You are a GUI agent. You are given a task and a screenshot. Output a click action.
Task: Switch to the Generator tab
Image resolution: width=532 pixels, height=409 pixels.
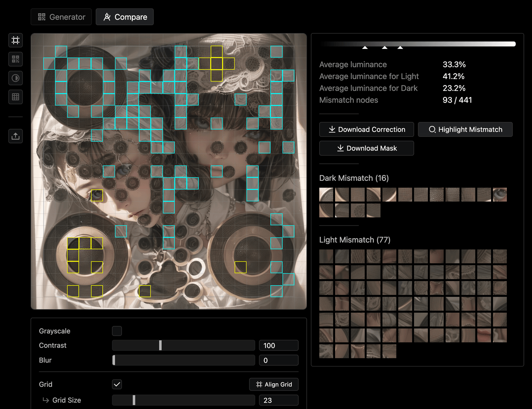(61, 17)
